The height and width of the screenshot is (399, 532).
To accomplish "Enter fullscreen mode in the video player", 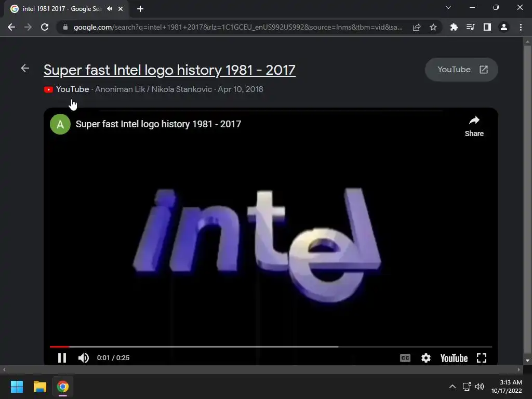I will point(482,358).
